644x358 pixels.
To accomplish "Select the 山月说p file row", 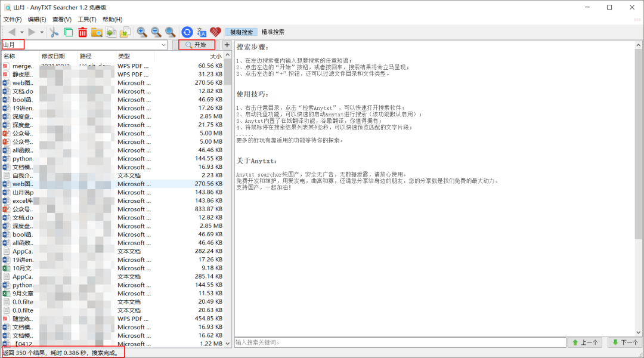I will pyautogui.click(x=113, y=192).
